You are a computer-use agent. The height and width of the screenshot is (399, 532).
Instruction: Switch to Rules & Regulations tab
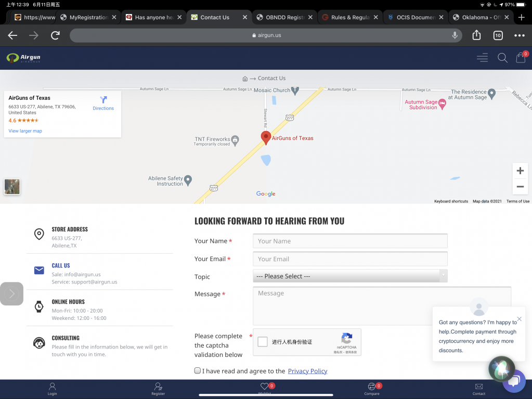[x=350, y=17]
